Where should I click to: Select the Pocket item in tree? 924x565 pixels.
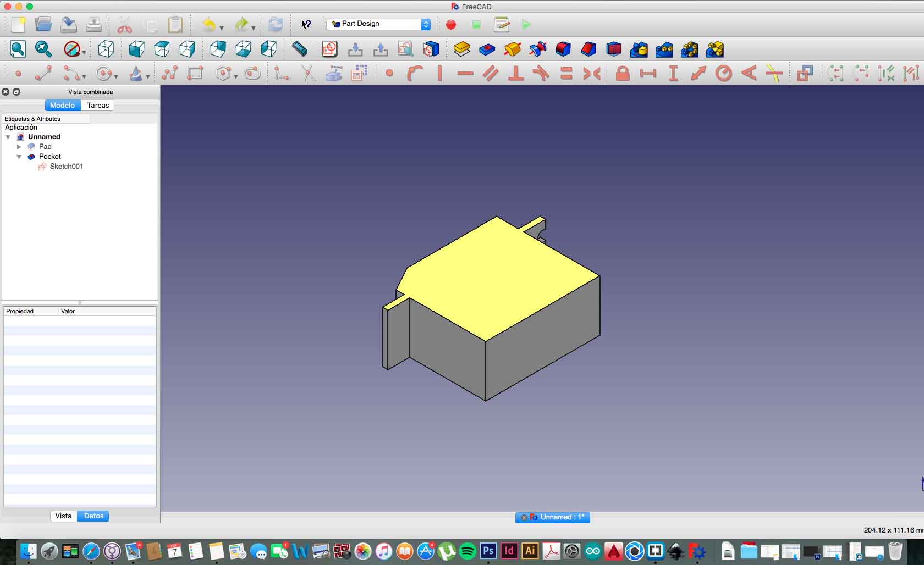[50, 157]
